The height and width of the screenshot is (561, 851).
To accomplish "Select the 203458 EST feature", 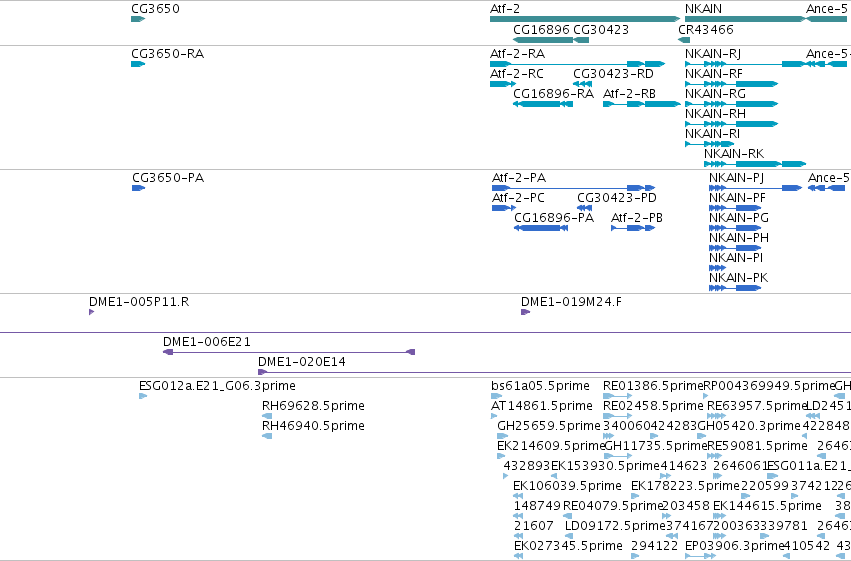I will 667,516.
